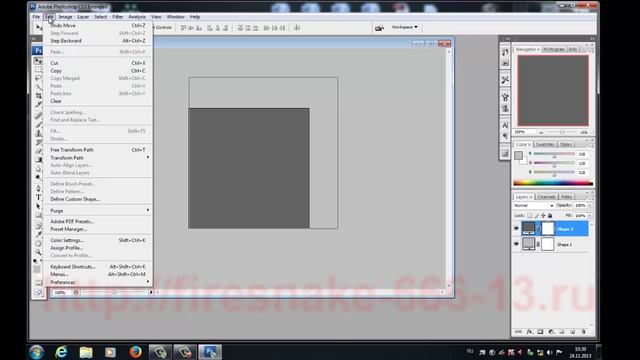Select the Type tool in toolbox
Screen dimensions: 640x360
pyautogui.click(x=38, y=197)
